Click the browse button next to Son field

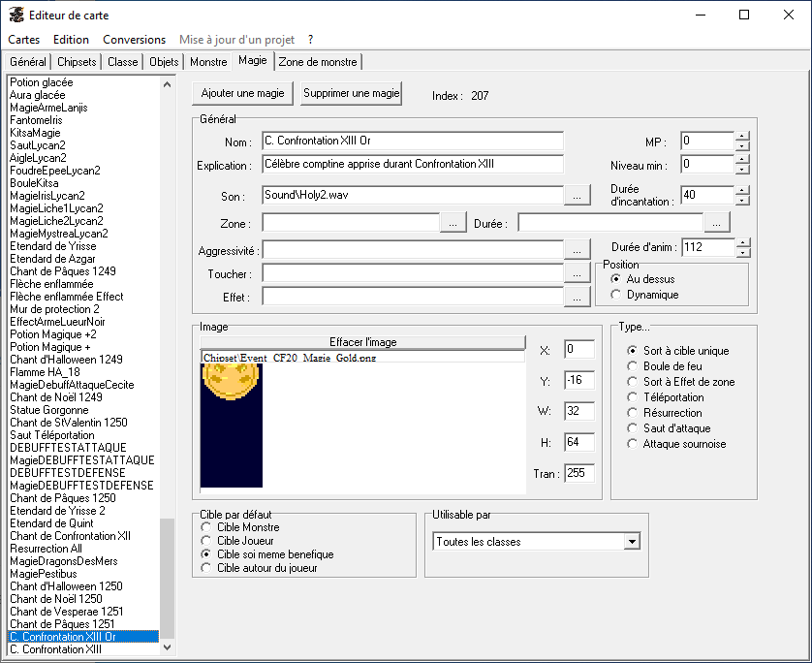(578, 196)
